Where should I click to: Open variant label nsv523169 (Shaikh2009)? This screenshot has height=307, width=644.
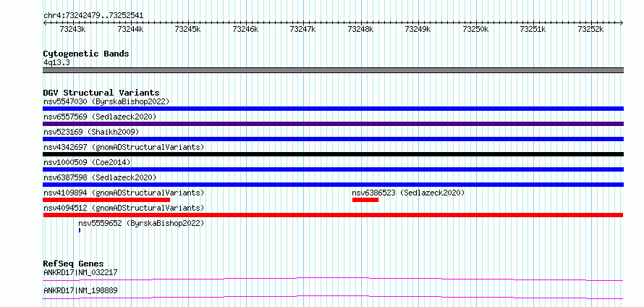point(91,132)
